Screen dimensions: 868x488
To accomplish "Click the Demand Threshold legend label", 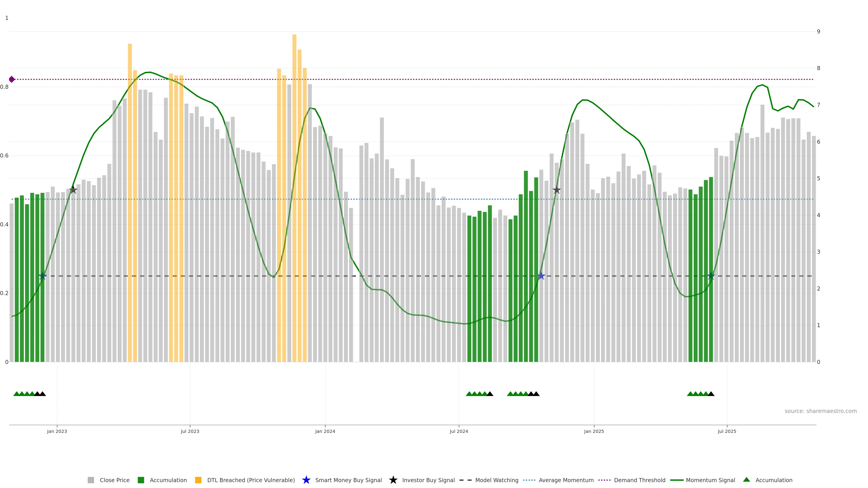I will (x=639, y=480).
